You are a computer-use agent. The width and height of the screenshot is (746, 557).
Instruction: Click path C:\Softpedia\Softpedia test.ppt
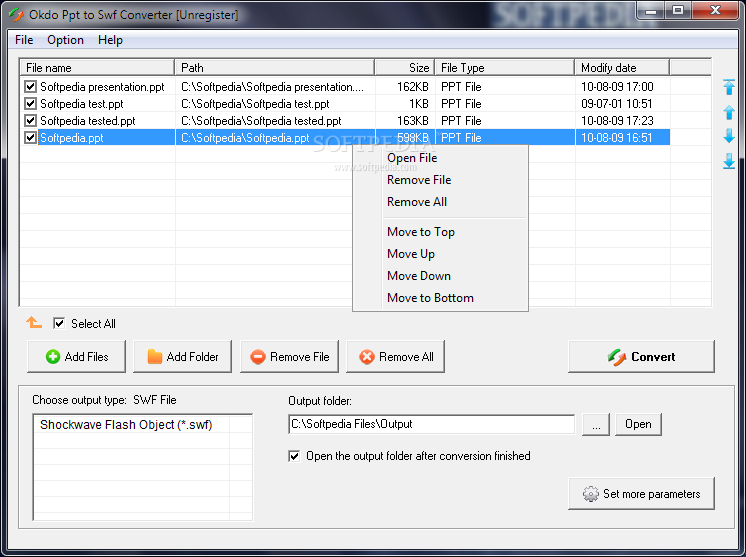[x=255, y=104]
